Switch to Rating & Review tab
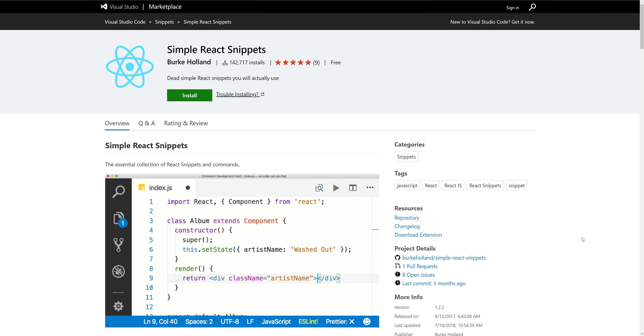Viewport: 644px width, 336px height. (186, 123)
